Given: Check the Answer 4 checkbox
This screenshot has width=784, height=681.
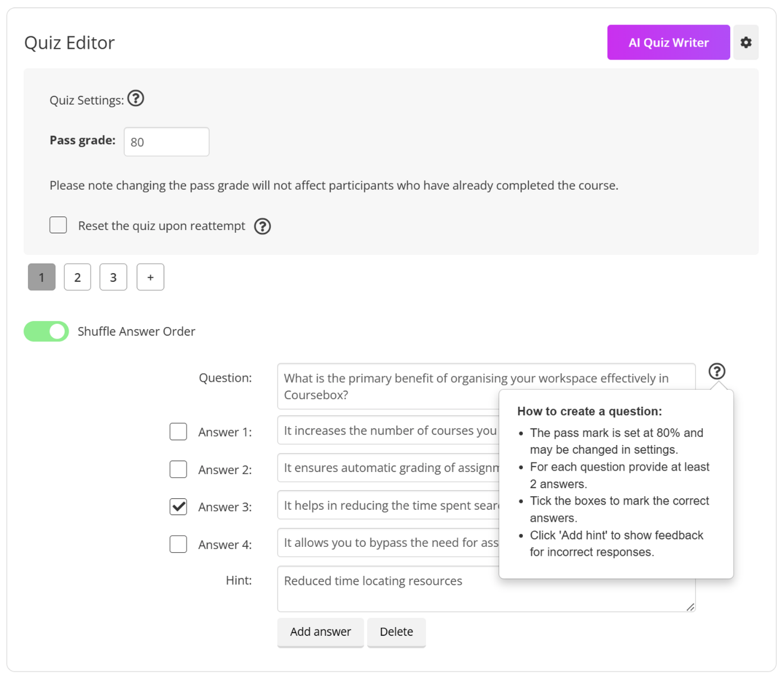Looking at the screenshot, I should 178,544.
